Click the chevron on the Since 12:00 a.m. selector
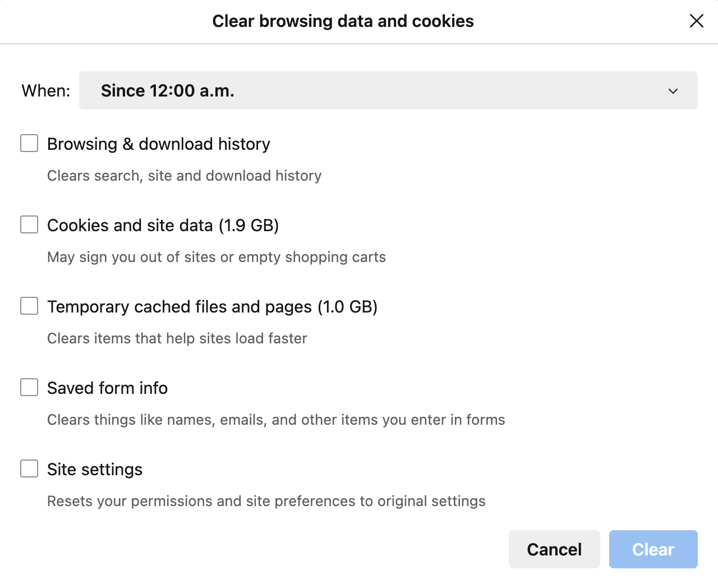This screenshot has height=588, width=718. [x=673, y=90]
